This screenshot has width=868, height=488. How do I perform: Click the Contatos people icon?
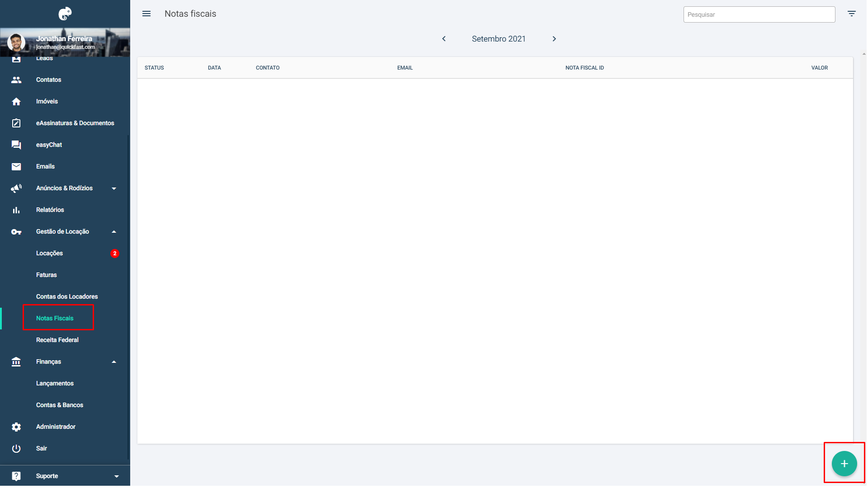pyautogui.click(x=16, y=80)
